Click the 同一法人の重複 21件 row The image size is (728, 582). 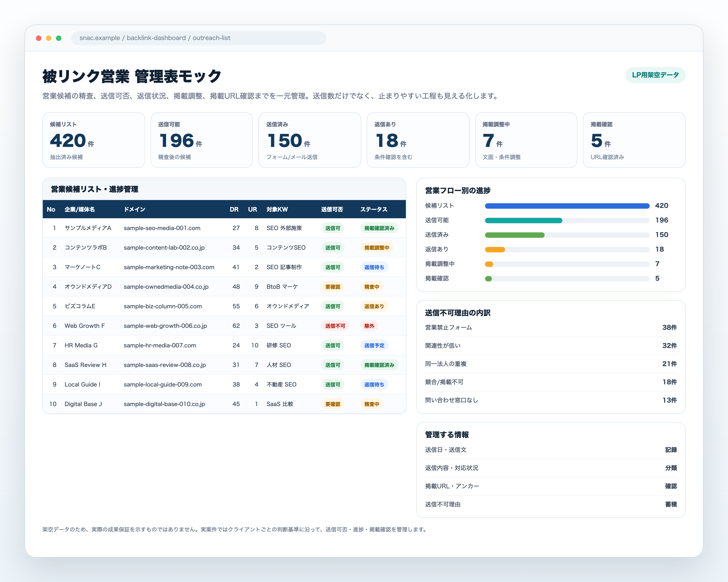[x=551, y=364]
